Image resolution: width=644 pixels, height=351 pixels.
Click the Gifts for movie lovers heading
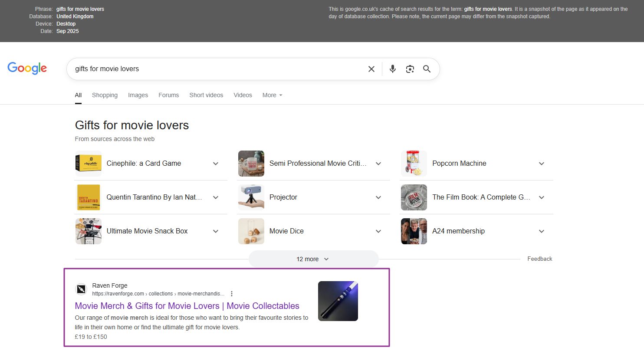(132, 125)
